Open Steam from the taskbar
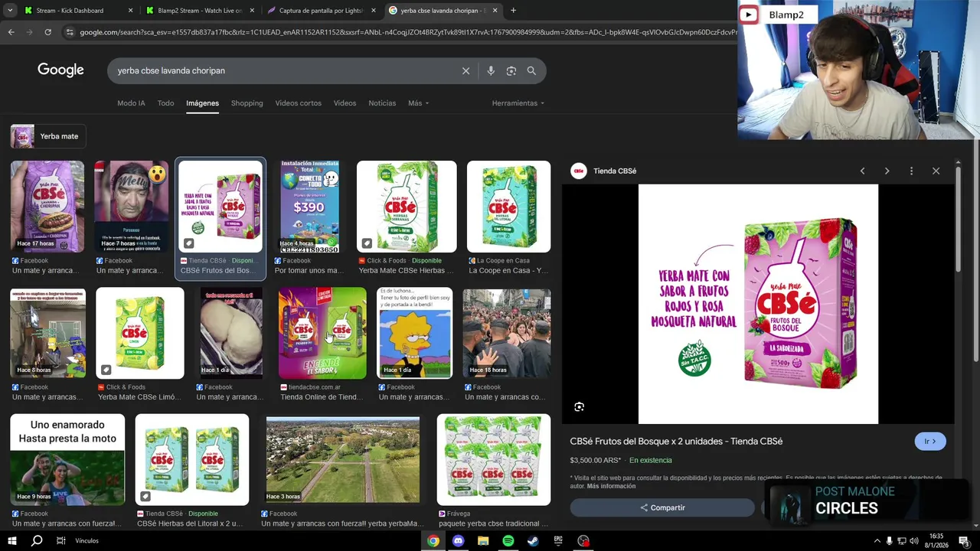Screen dimensions: 980x551 point(533,540)
